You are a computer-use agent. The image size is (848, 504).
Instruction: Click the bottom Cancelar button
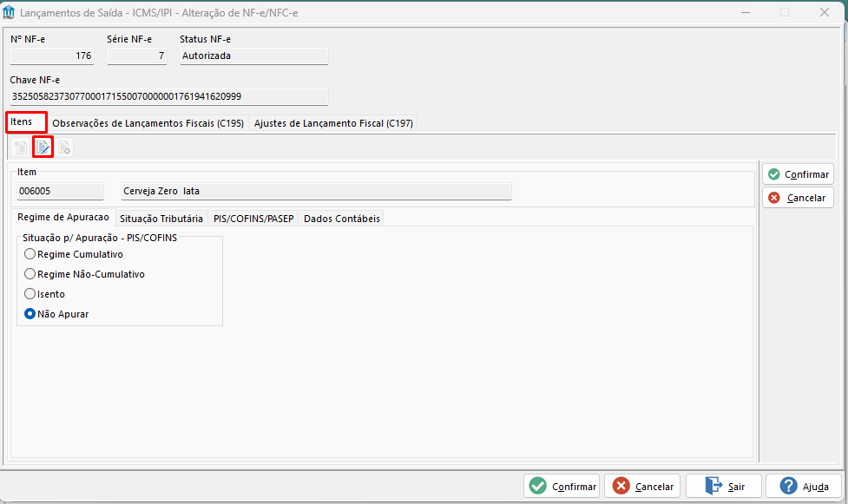[x=643, y=486]
